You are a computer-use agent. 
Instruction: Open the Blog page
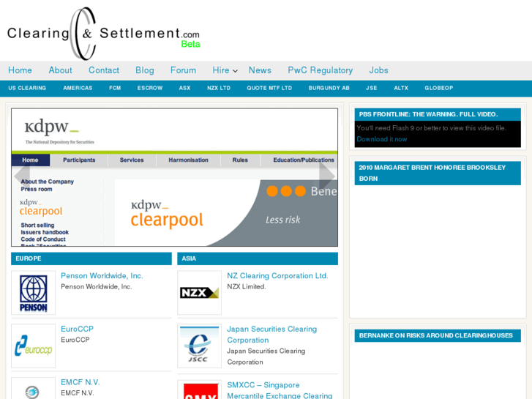pyautogui.click(x=145, y=70)
